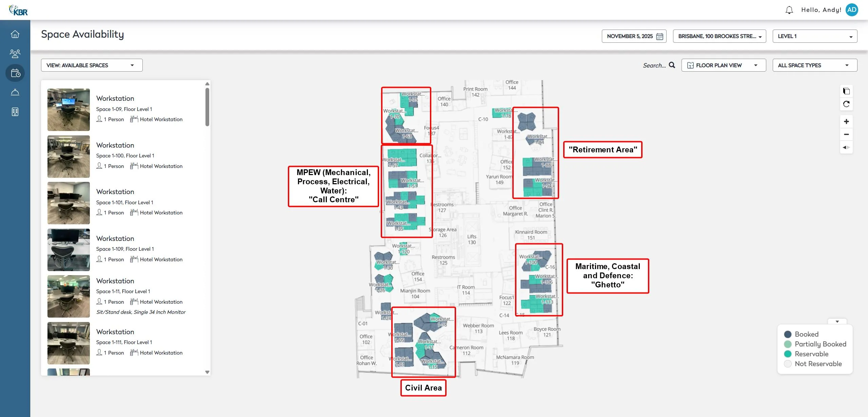The width and height of the screenshot is (868, 417).
Task: Click the AD user avatar
Action: (x=852, y=10)
